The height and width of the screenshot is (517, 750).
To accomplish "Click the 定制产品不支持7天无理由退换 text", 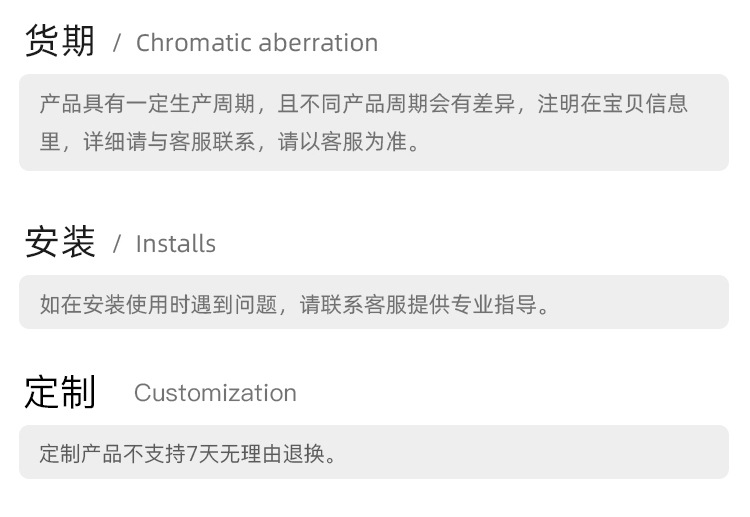I will click(182, 454).
